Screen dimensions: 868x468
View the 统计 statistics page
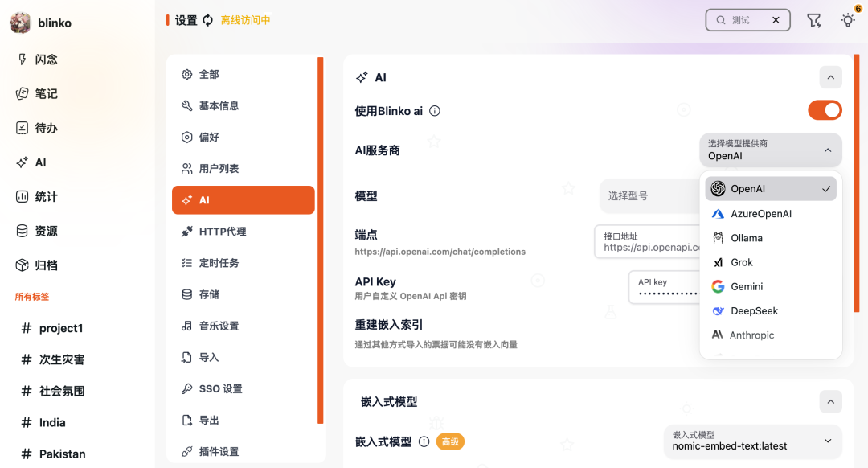coord(38,197)
